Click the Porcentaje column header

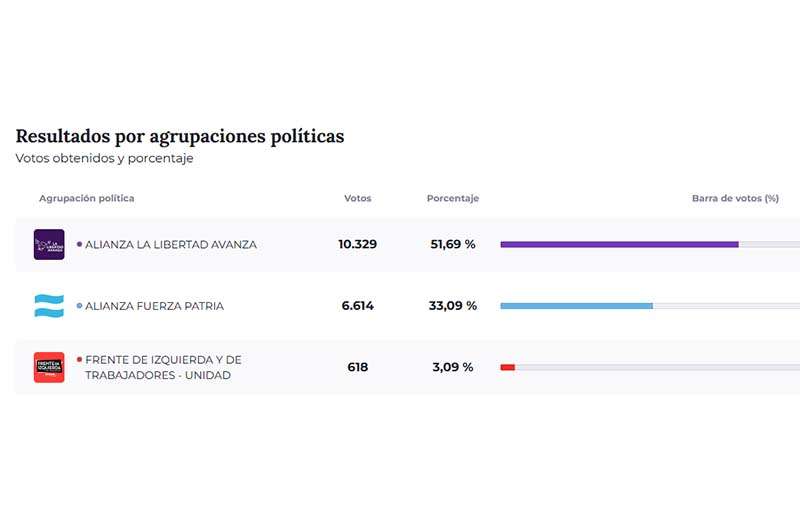452,198
